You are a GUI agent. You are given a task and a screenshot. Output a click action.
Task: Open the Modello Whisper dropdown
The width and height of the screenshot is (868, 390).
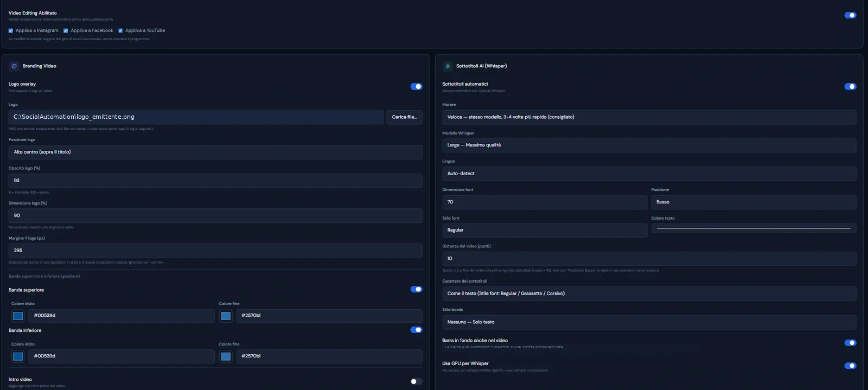coord(649,145)
